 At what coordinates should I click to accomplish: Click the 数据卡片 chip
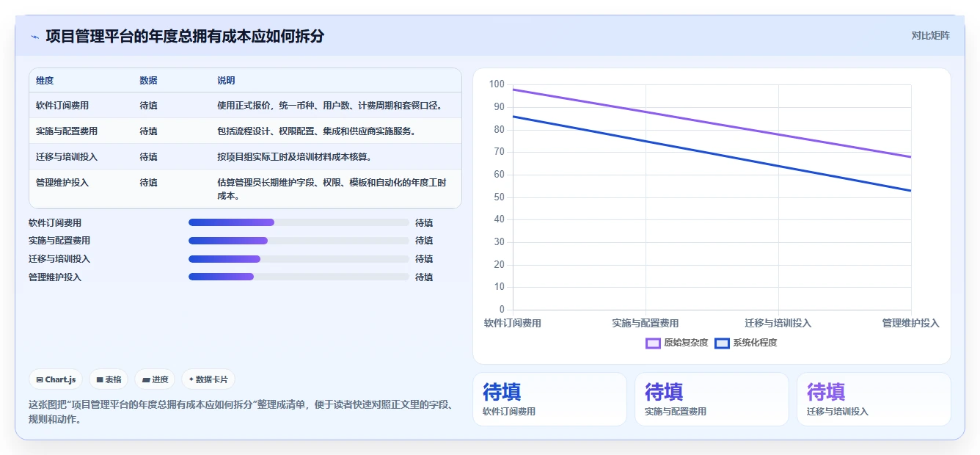pyautogui.click(x=208, y=379)
